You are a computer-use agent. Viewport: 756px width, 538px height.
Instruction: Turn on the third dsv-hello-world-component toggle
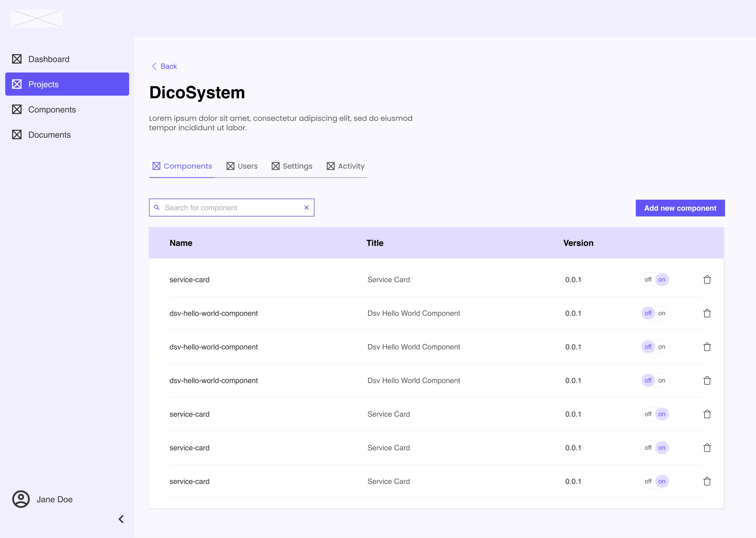coord(662,380)
